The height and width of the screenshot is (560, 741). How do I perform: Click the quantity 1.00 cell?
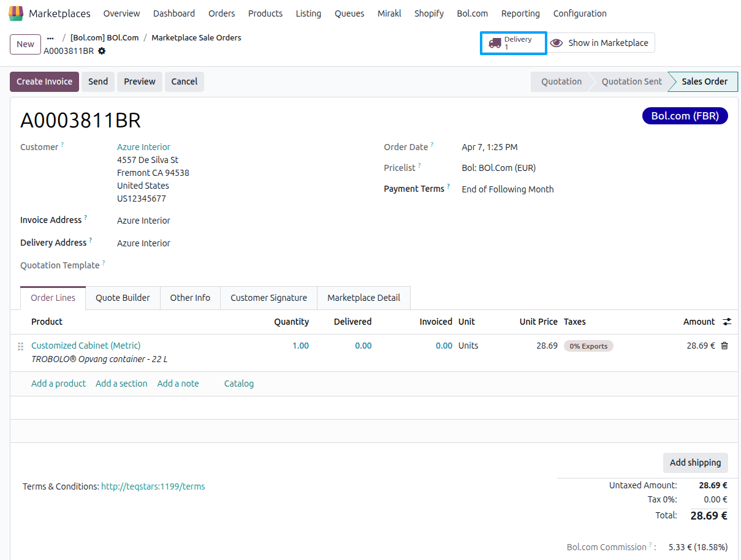coord(300,346)
